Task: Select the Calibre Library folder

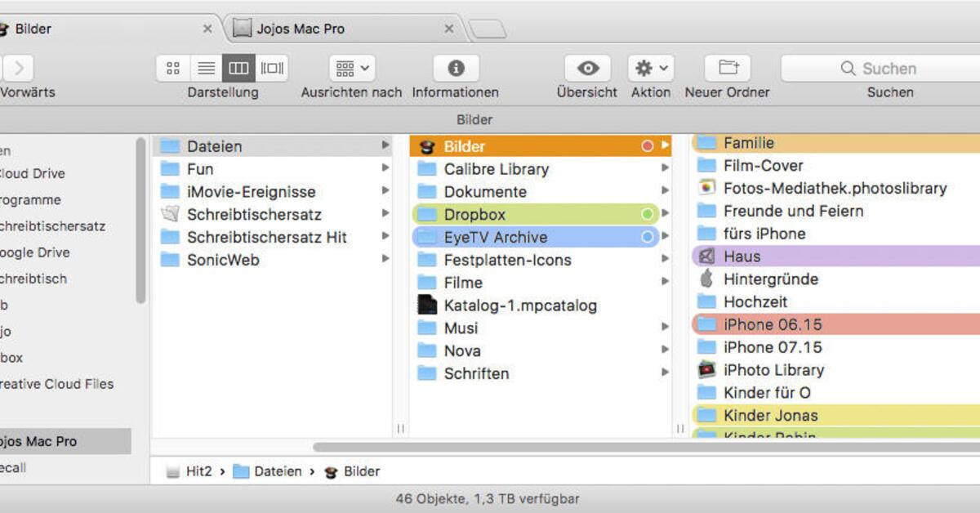Action: pyautogui.click(x=541, y=169)
